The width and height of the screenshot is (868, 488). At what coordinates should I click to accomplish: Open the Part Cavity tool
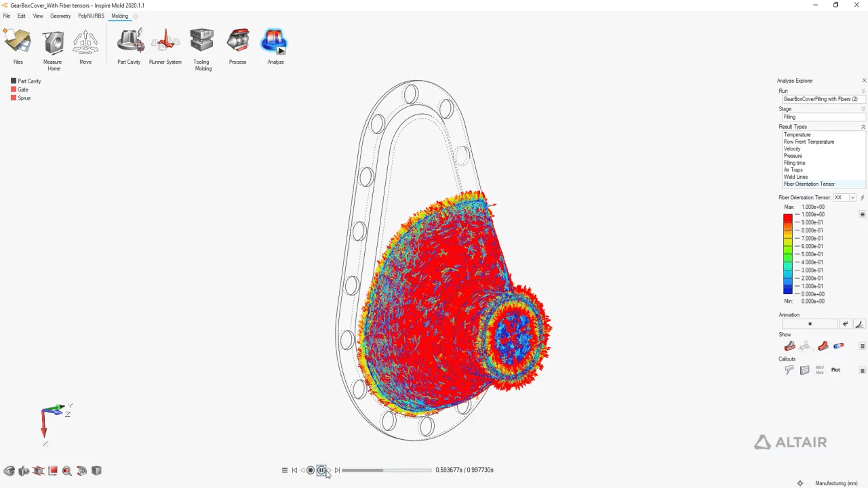coord(129,46)
